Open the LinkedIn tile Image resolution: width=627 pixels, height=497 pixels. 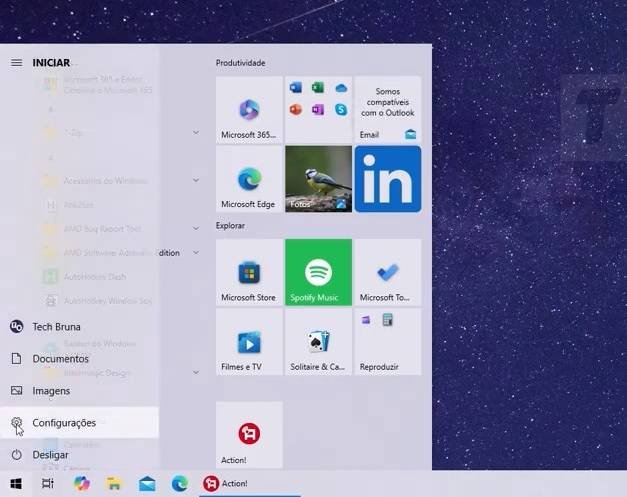point(388,179)
